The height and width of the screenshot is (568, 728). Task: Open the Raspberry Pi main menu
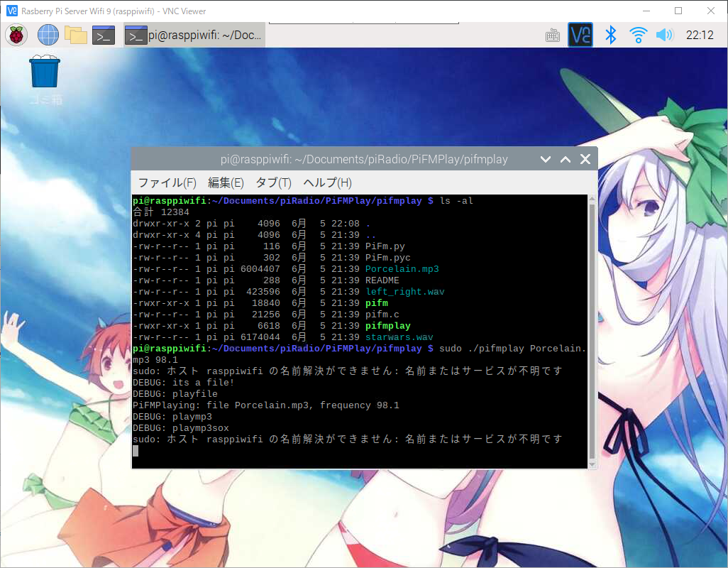tap(16, 35)
